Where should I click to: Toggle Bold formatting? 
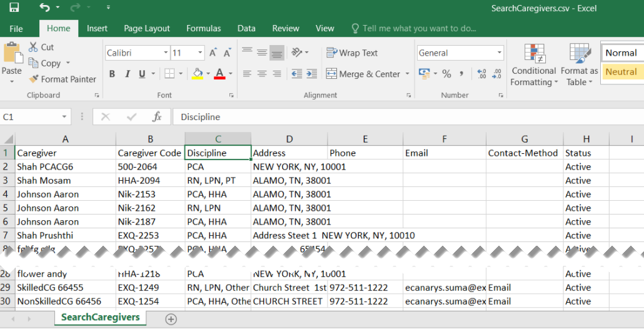coord(112,74)
